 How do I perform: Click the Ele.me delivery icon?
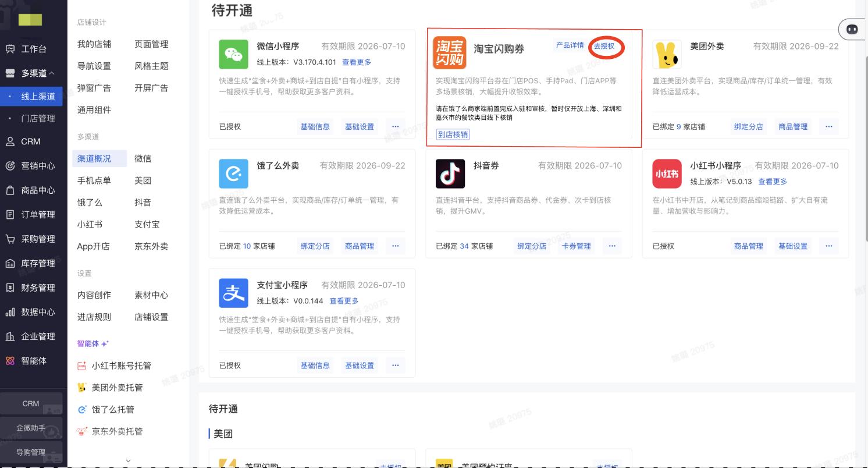tap(234, 173)
